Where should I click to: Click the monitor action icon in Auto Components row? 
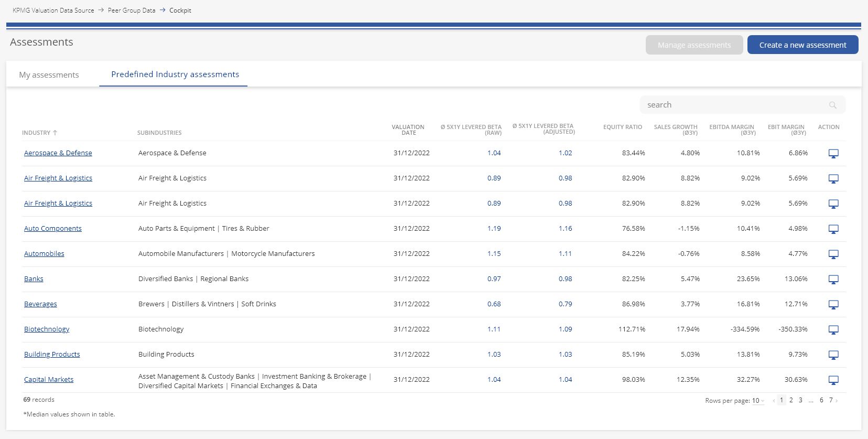pyautogui.click(x=833, y=229)
